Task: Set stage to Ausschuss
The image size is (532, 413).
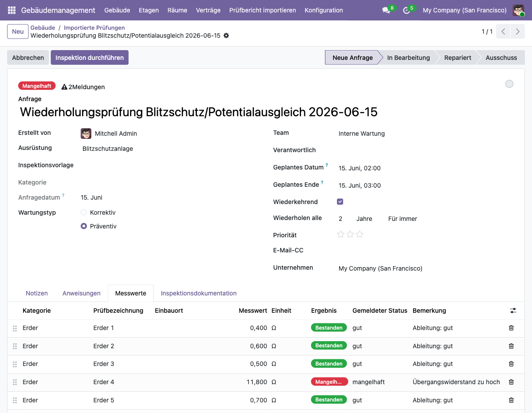Action: click(501, 58)
